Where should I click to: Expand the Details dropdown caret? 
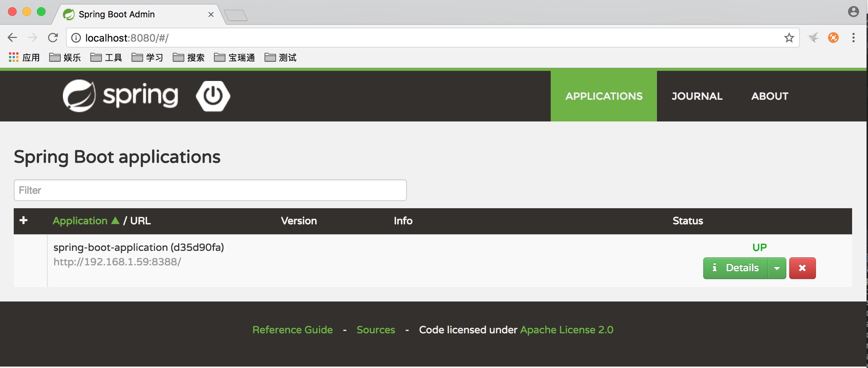point(777,268)
